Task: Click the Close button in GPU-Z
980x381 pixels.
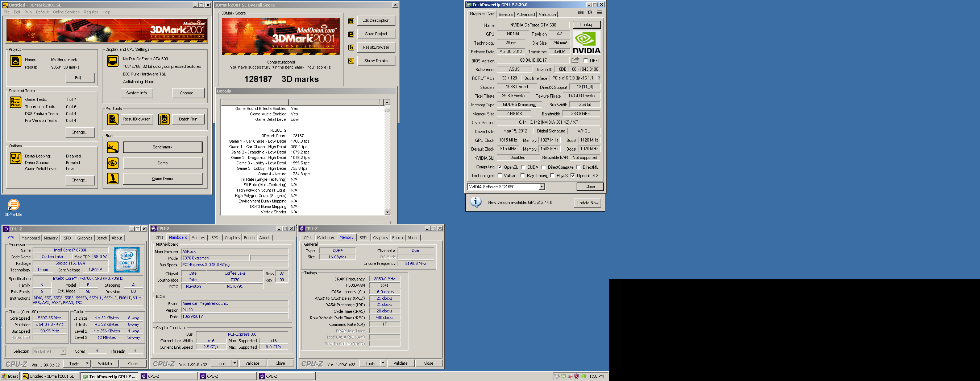Action: (x=590, y=187)
